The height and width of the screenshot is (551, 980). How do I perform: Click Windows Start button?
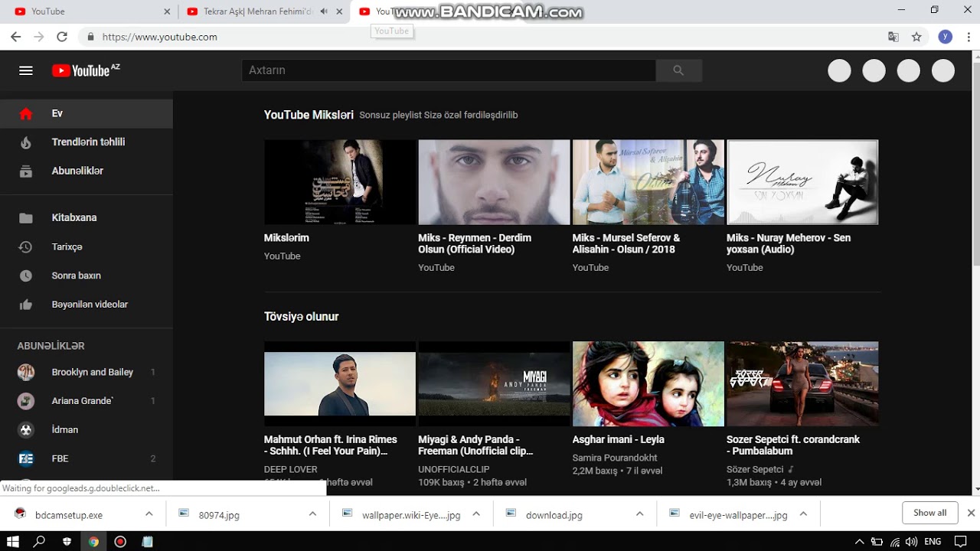[13, 541]
